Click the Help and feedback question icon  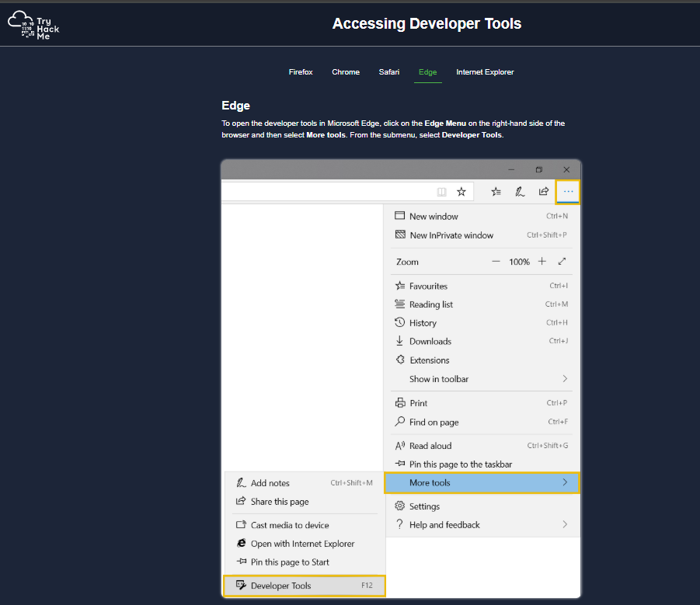[399, 524]
